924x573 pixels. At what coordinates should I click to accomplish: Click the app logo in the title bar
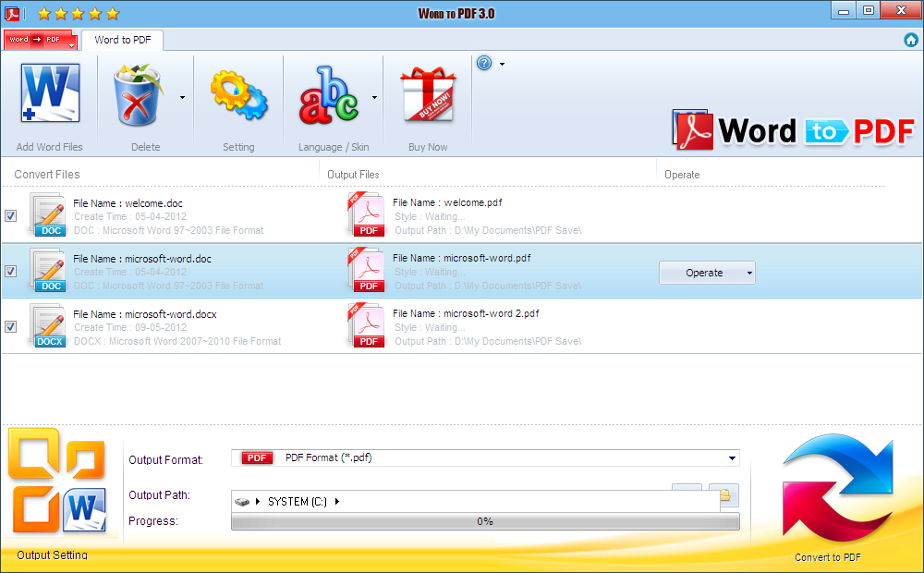[x=11, y=13]
